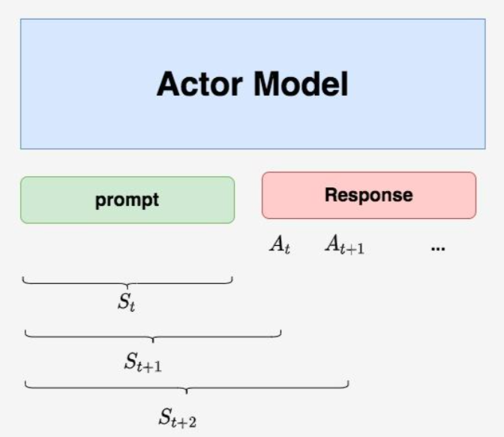Click the right end of the S_{t+1} brace
504x437 pixels.
pyautogui.click(x=280, y=331)
